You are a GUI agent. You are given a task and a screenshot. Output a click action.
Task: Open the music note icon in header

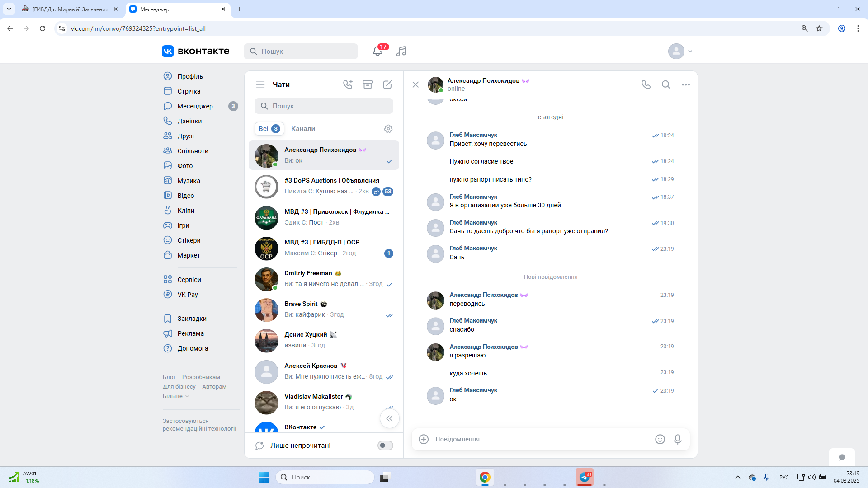pos(401,51)
